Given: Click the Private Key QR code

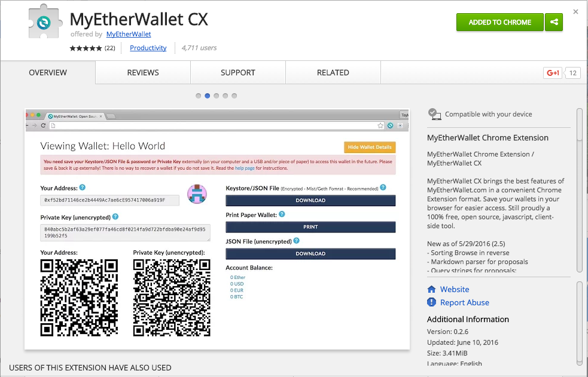Looking at the screenshot, I should [x=172, y=298].
